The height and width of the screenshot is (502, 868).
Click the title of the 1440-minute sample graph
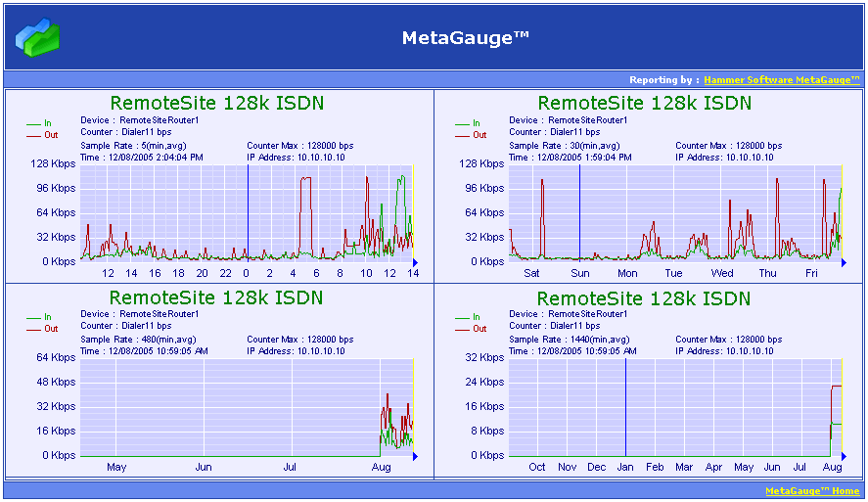644,298
